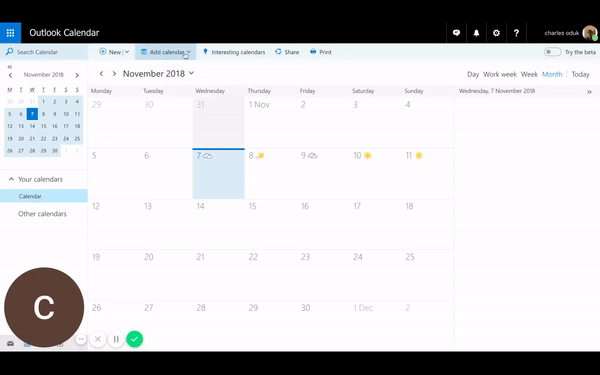Switch to Work week view

click(x=500, y=74)
